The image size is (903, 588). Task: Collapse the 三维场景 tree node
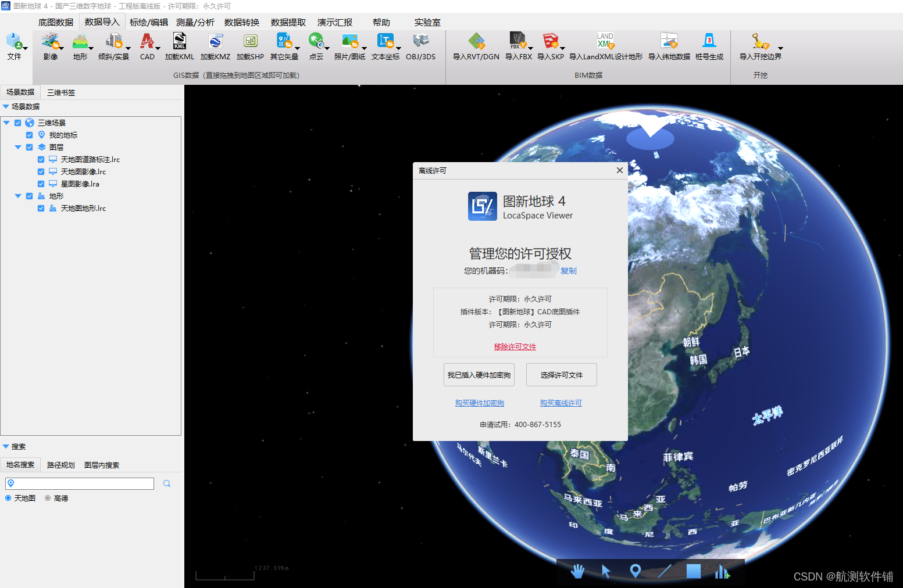[x=6, y=123]
